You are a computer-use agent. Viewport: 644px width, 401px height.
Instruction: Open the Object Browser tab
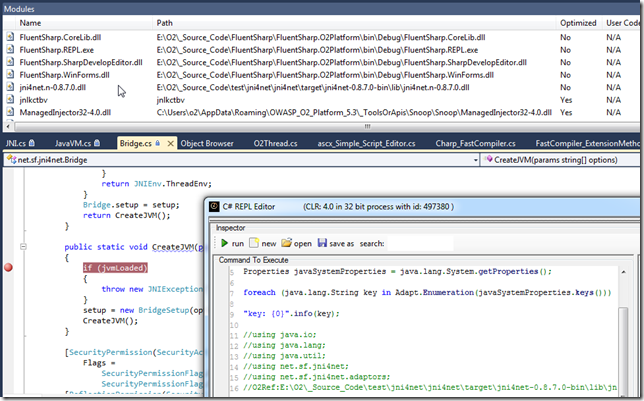point(206,144)
